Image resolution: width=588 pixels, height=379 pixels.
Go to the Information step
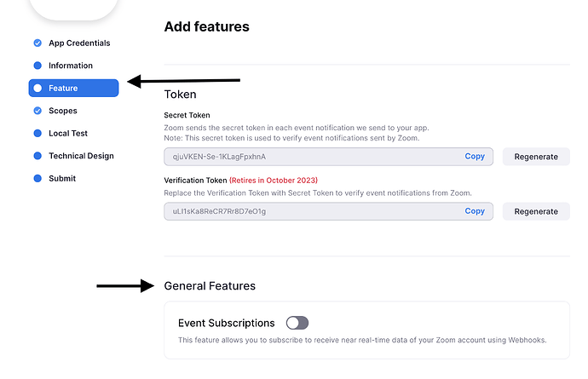pyautogui.click(x=71, y=66)
